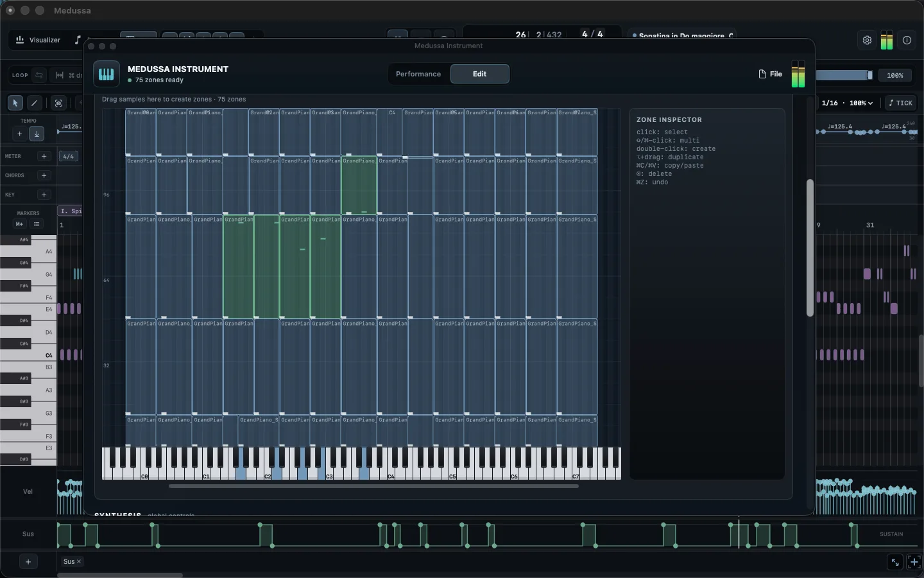Screen dimensions: 924x578
Task: Click the Vel lane label
Action: click(x=28, y=491)
